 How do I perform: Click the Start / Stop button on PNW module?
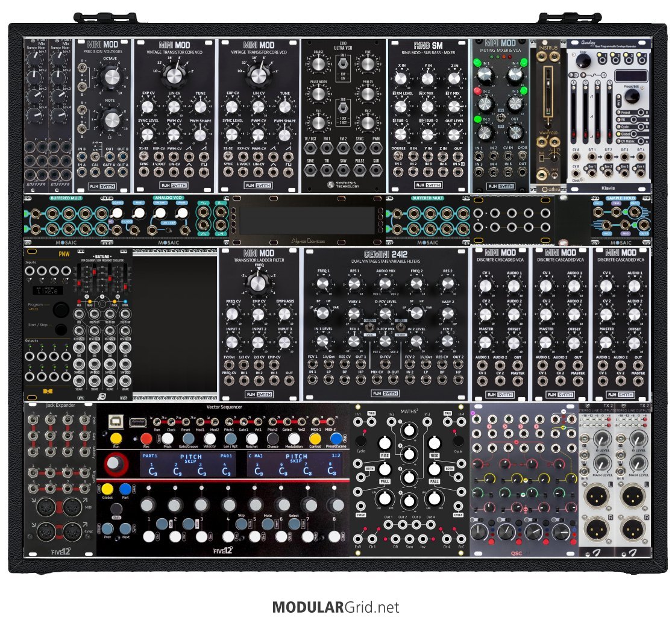point(61,329)
